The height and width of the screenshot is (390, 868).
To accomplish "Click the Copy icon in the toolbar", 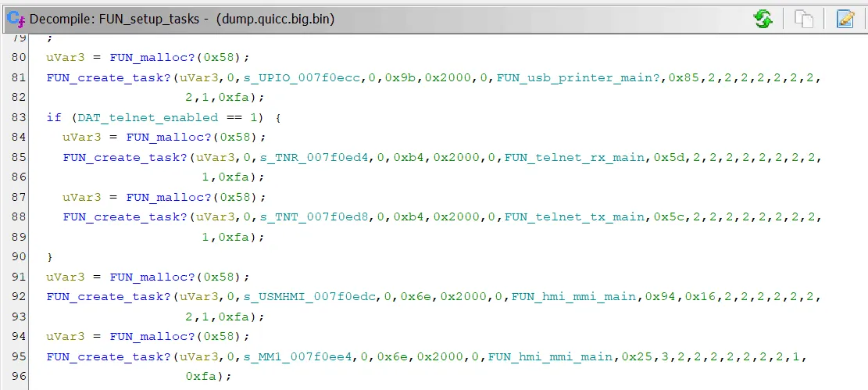I will tap(804, 19).
